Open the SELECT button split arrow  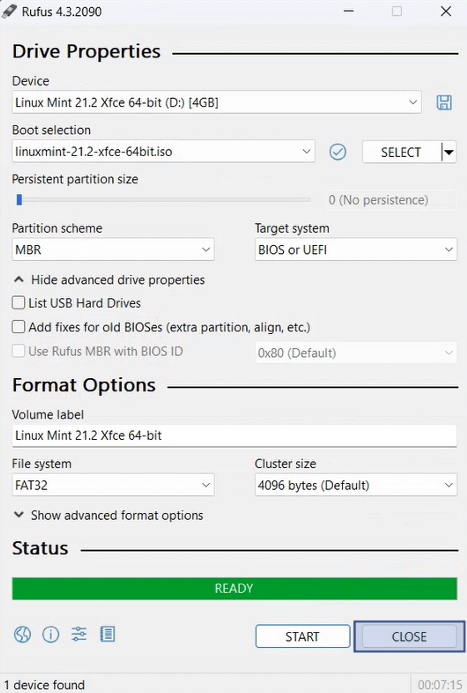[449, 152]
